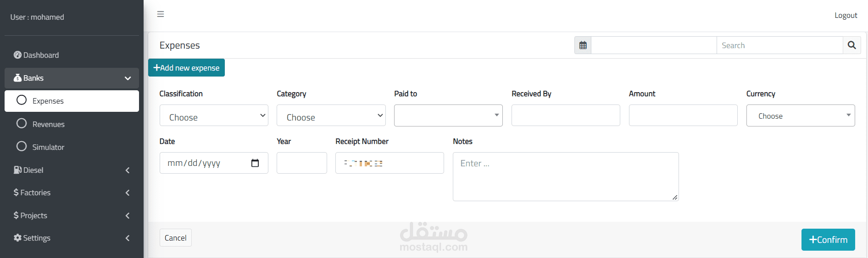
Task: Click the magnifying glass search icon
Action: (x=851, y=45)
